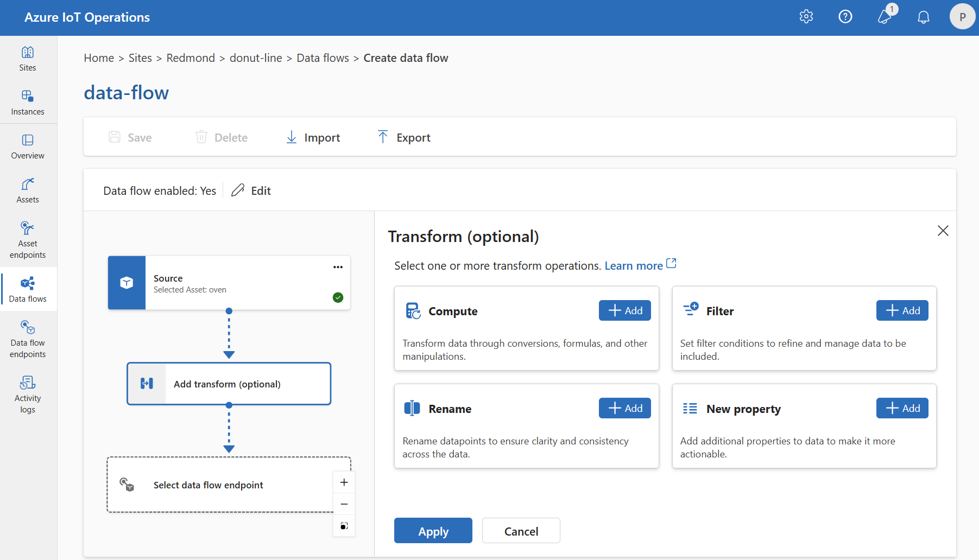Open the user profile avatar P
Screen dimensions: 979x560
point(963,17)
